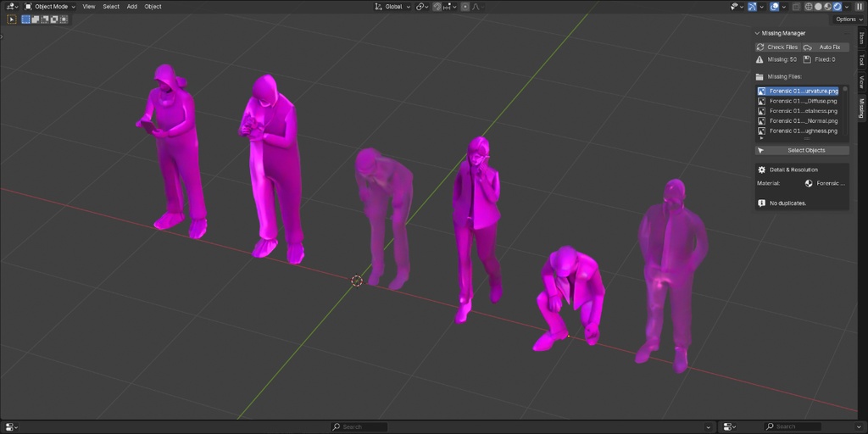The image size is (868, 434).
Task: Choose Intersect selection mode icon
Action: (x=64, y=19)
